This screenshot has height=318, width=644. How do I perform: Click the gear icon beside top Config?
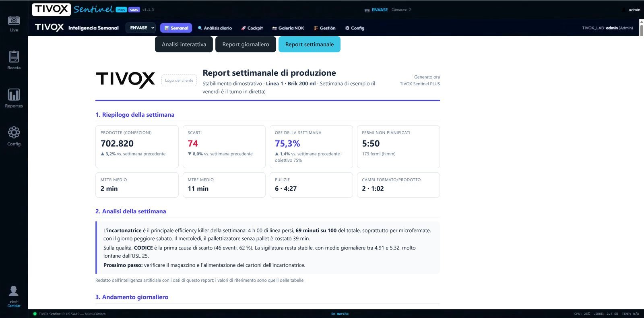347,28
